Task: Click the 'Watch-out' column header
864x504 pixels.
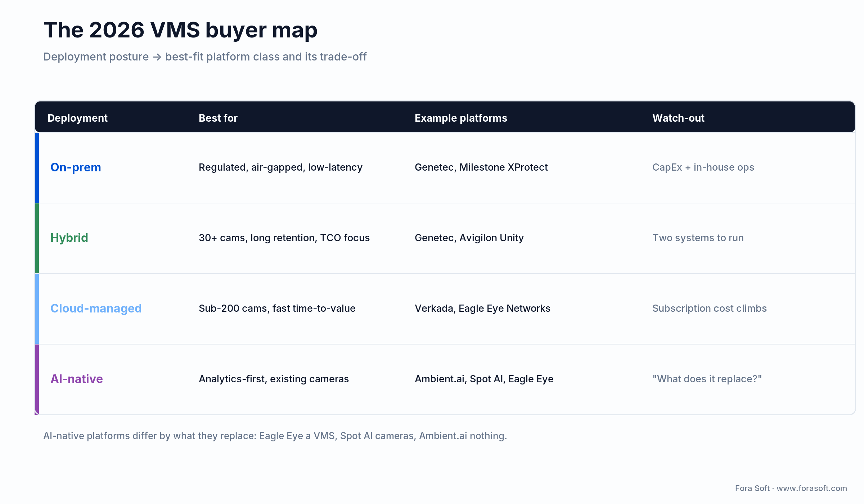Action: [678, 118]
